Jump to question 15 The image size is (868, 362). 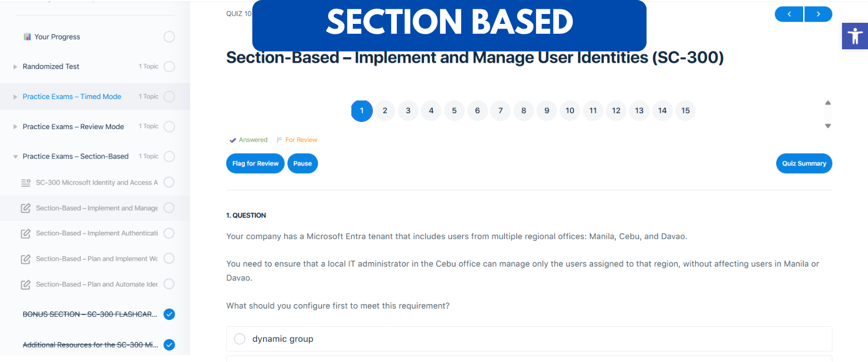[685, 110]
